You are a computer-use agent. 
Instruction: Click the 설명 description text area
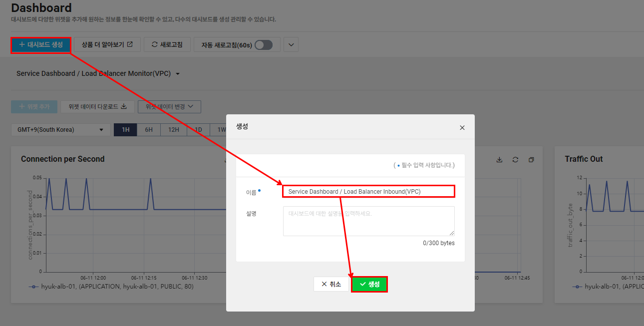[x=369, y=221]
